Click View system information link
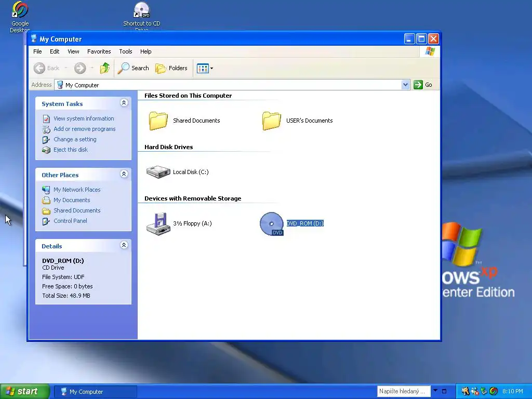The image size is (532, 399). (84, 118)
